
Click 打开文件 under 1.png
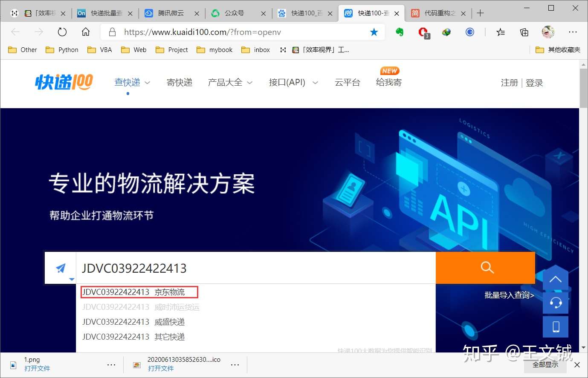pos(37,369)
